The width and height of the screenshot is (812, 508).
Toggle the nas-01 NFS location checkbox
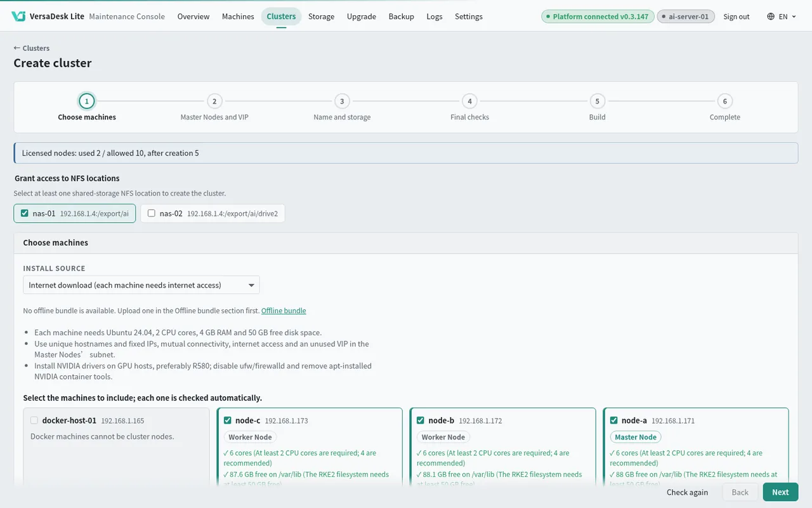(25, 213)
